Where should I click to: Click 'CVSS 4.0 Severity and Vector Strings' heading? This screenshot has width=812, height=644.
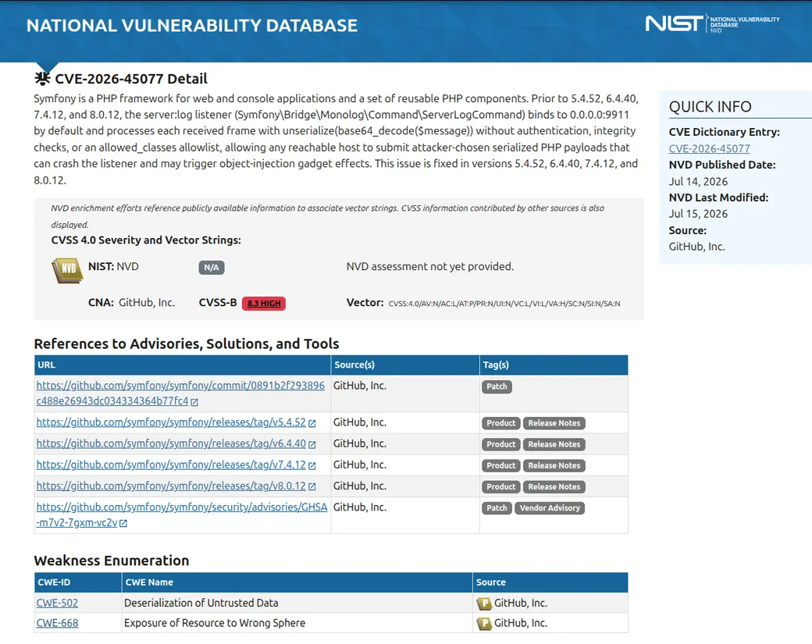click(x=146, y=240)
